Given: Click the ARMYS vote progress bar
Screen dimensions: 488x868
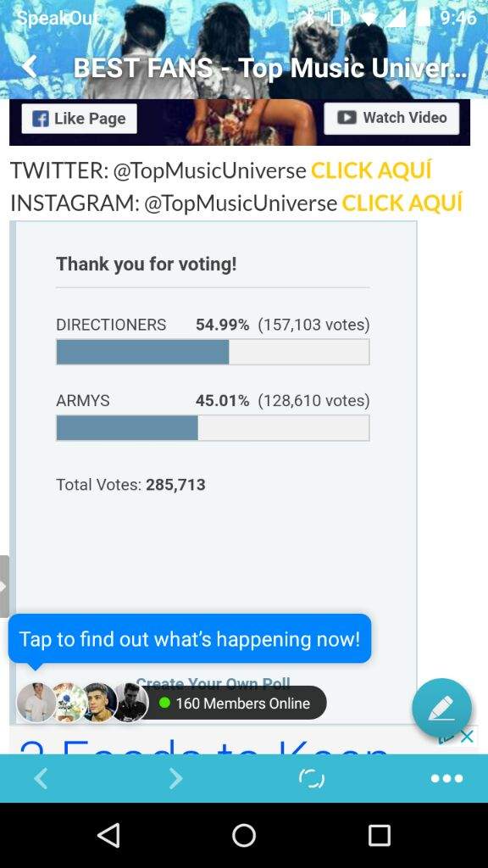Looking at the screenshot, I should [x=213, y=428].
